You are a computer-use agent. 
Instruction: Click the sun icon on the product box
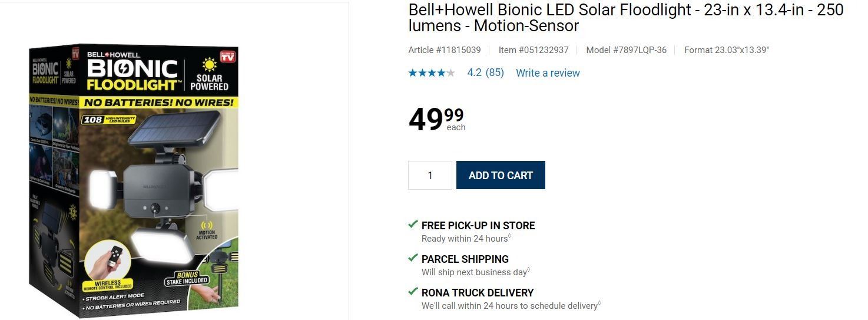[x=209, y=64]
